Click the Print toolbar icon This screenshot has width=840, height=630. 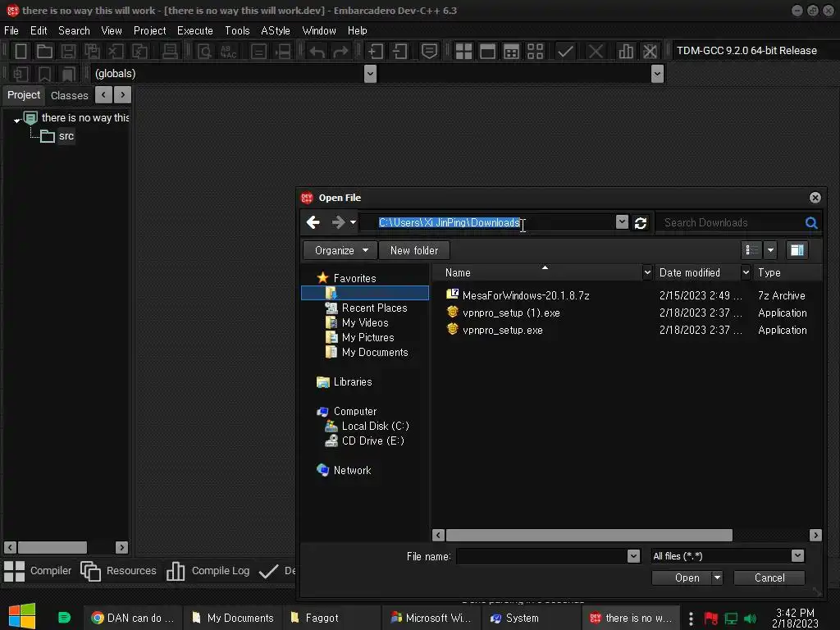(x=170, y=52)
